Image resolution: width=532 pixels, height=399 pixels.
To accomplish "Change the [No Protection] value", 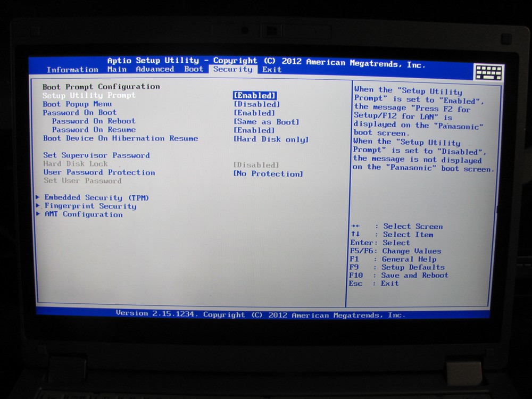I will (268, 174).
